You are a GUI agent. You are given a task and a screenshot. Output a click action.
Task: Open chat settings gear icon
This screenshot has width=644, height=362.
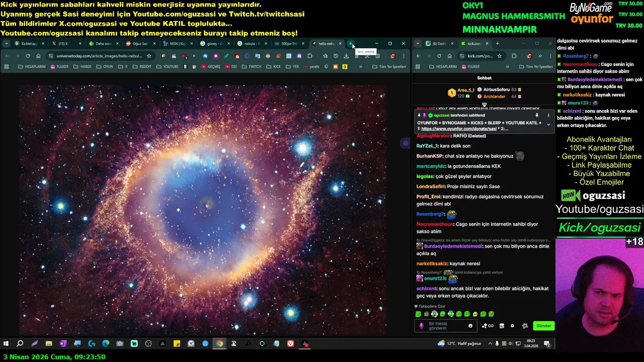tap(512, 326)
